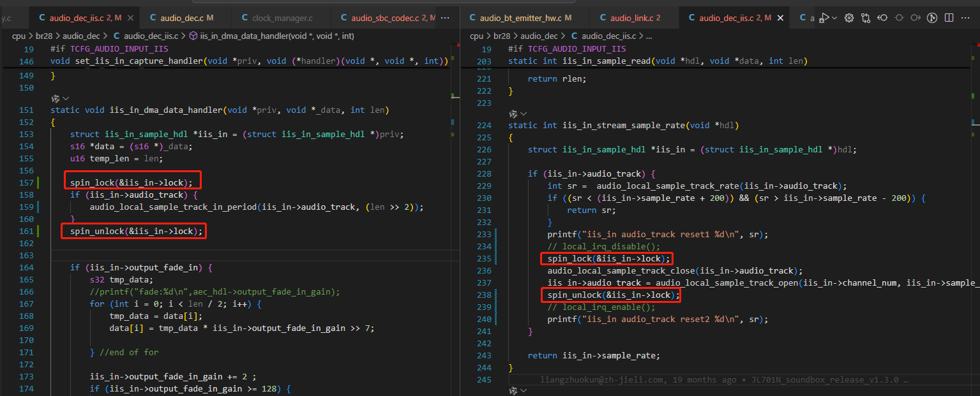Select the audio_link.c tab

[x=631, y=18]
